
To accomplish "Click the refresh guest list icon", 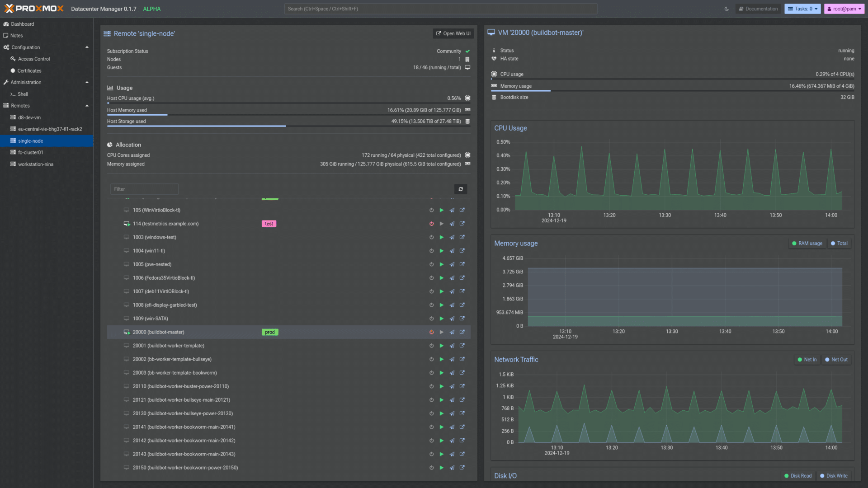I will pos(461,189).
